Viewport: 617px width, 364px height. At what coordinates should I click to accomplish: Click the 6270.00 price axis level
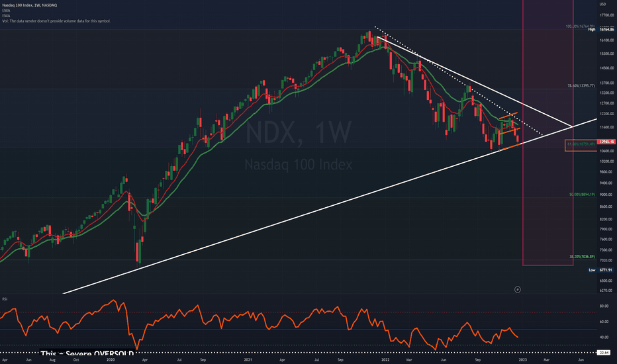click(606, 291)
